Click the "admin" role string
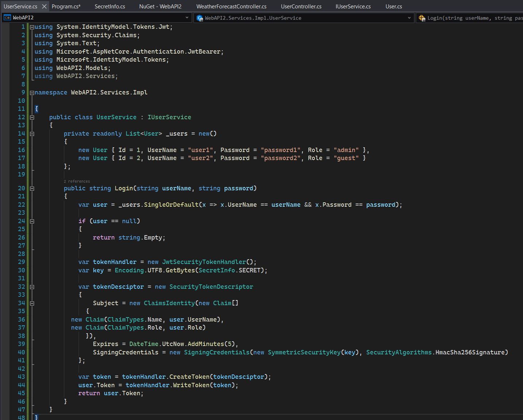The image size is (523, 420). [x=346, y=150]
